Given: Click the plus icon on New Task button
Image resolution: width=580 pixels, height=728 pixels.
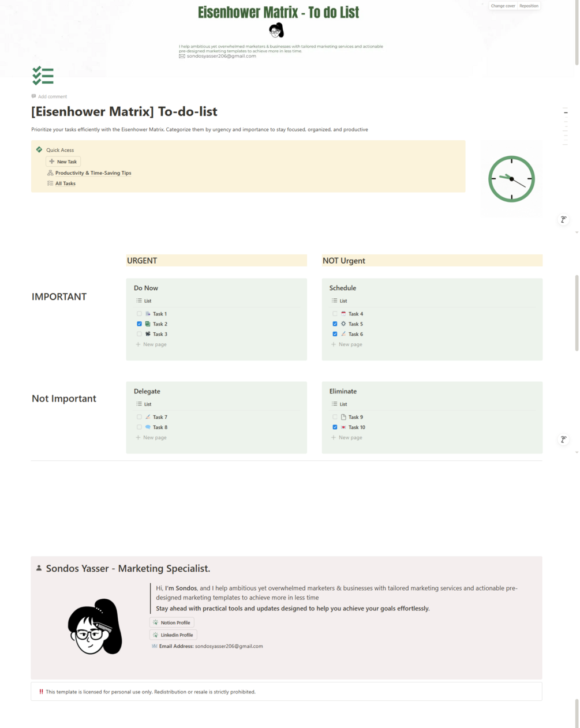Looking at the screenshot, I should [x=52, y=162].
